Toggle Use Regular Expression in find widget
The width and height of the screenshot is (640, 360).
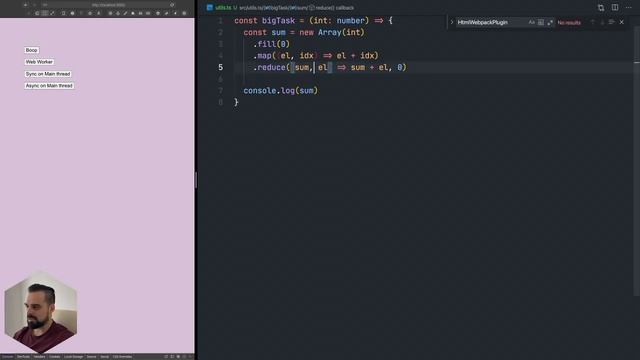tap(550, 22)
